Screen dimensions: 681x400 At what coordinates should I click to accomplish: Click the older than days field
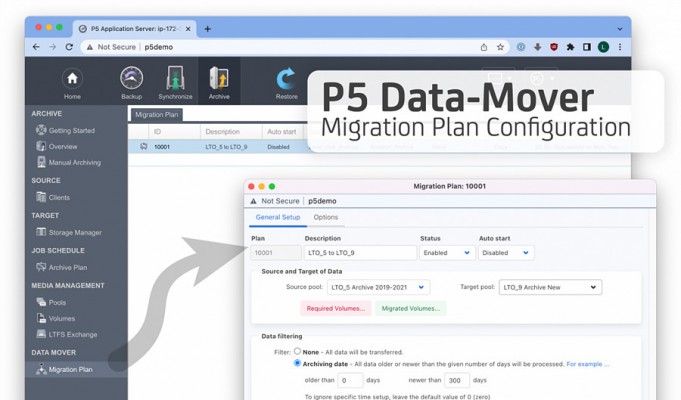coord(350,380)
